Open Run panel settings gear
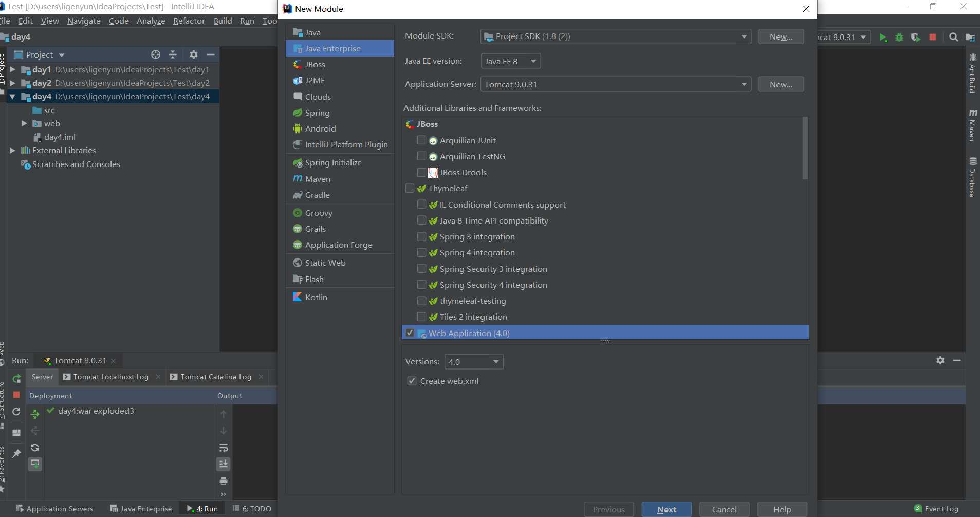Screen dimensions: 980x517 (x=940, y=360)
